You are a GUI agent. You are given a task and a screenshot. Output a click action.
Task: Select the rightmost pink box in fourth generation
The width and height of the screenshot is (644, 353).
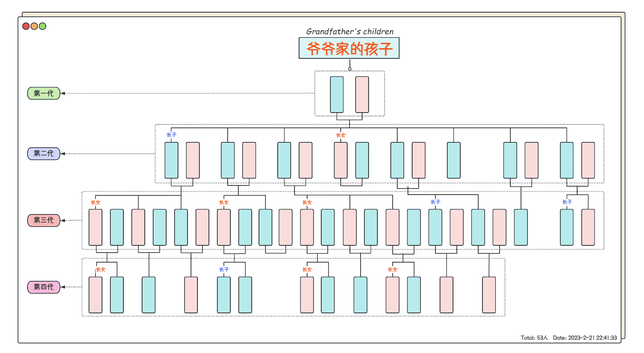489,295
